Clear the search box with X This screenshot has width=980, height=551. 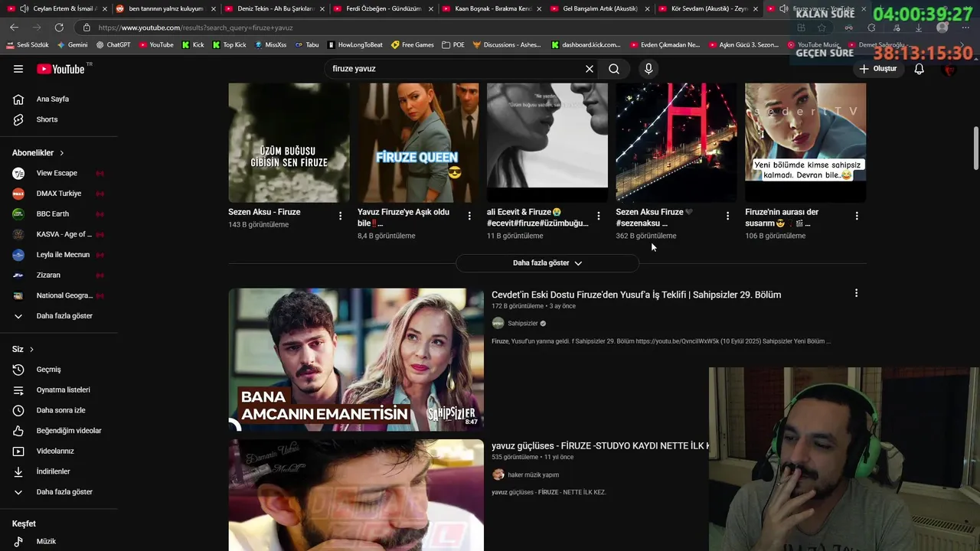[x=590, y=69]
